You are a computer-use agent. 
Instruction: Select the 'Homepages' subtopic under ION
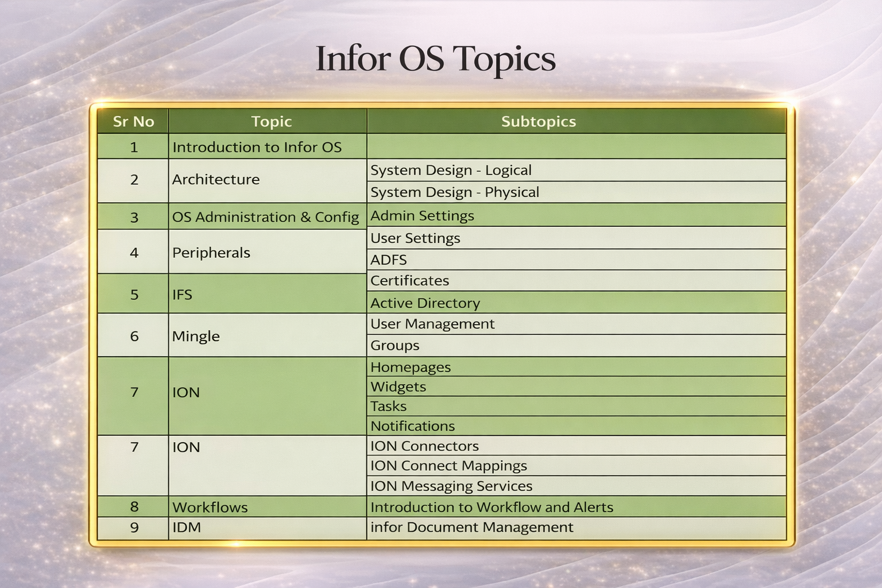coord(411,367)
